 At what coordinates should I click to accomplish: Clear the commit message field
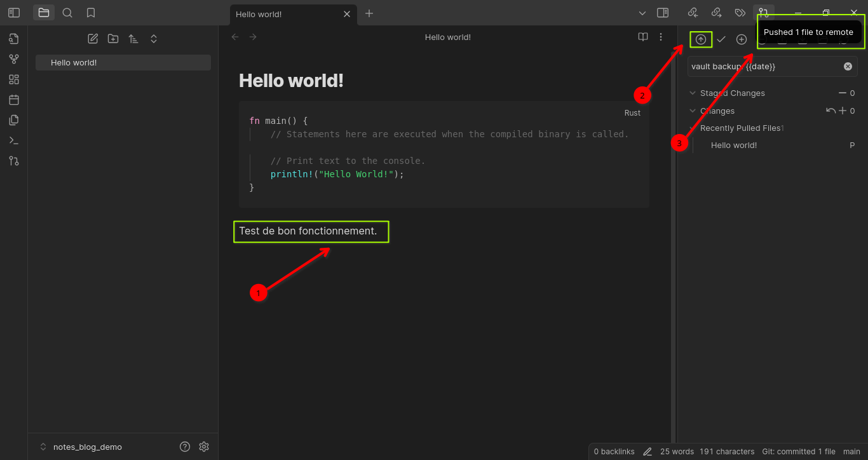[x=848, y=66]
